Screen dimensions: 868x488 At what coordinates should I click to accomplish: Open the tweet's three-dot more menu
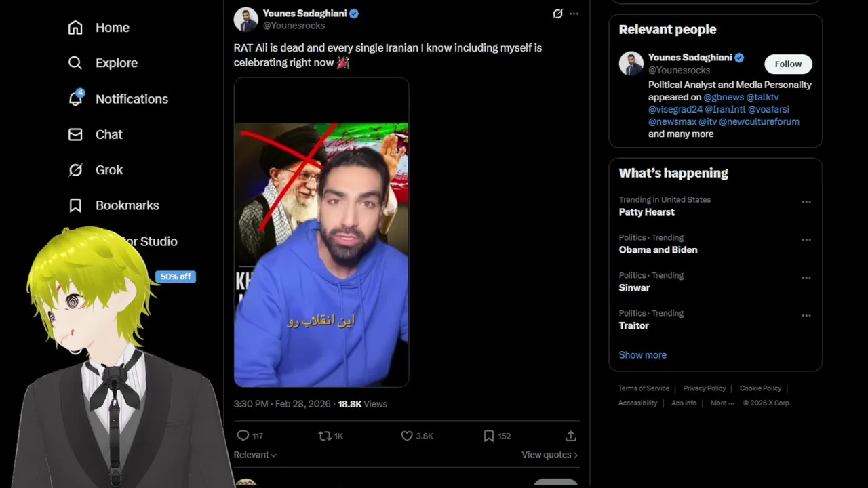(574, 14)
